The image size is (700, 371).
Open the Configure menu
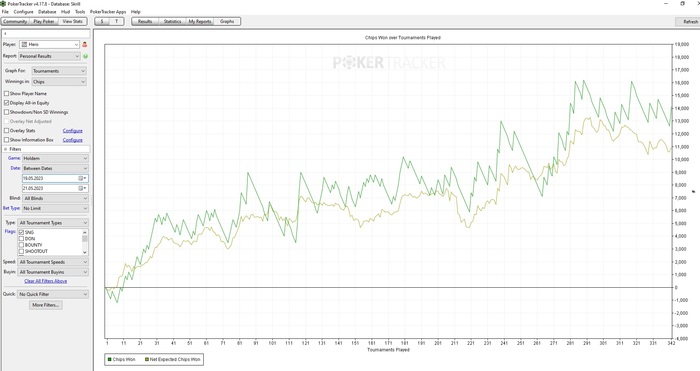coord(23,12)
